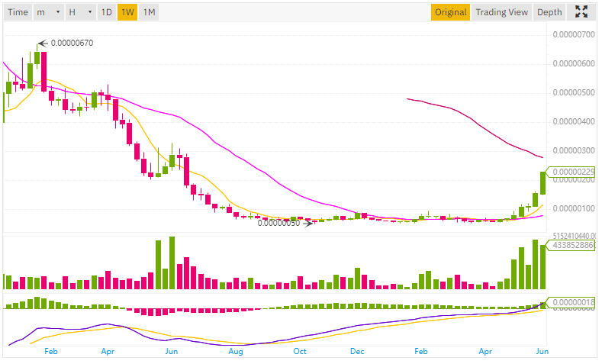Click the Dec label on the time axis

[x=357, y=351]
